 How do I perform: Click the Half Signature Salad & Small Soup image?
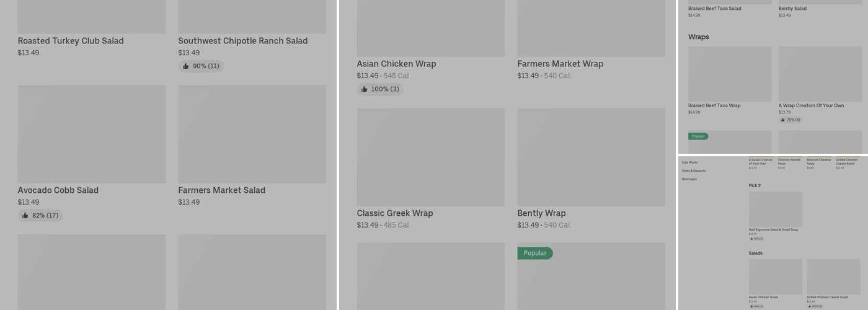775,209
